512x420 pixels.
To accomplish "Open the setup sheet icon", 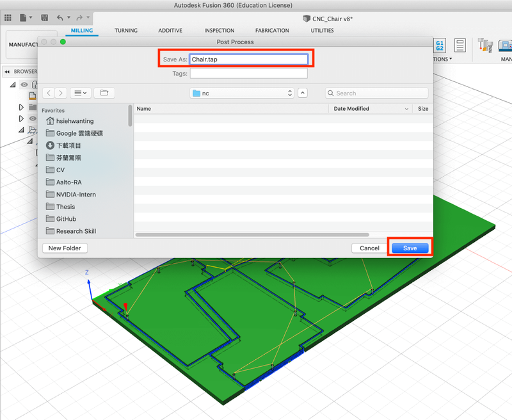I will pyautogui.click(x=460, y=45).
